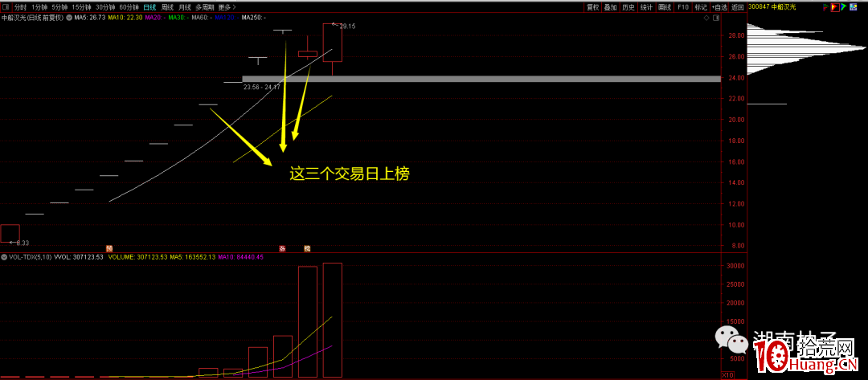
Task: Click the 标记 mark button
Action: pos(701,7)
